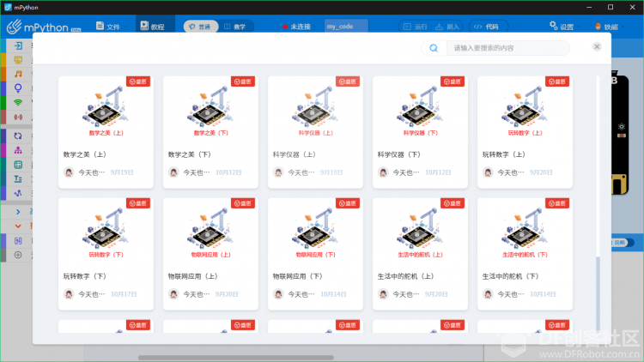This screenshot has height=362, width=644.
Task: Open the 玩转数字（下） tutorial thumbnail
Action: pyautogui.click(x=106, y=232)
